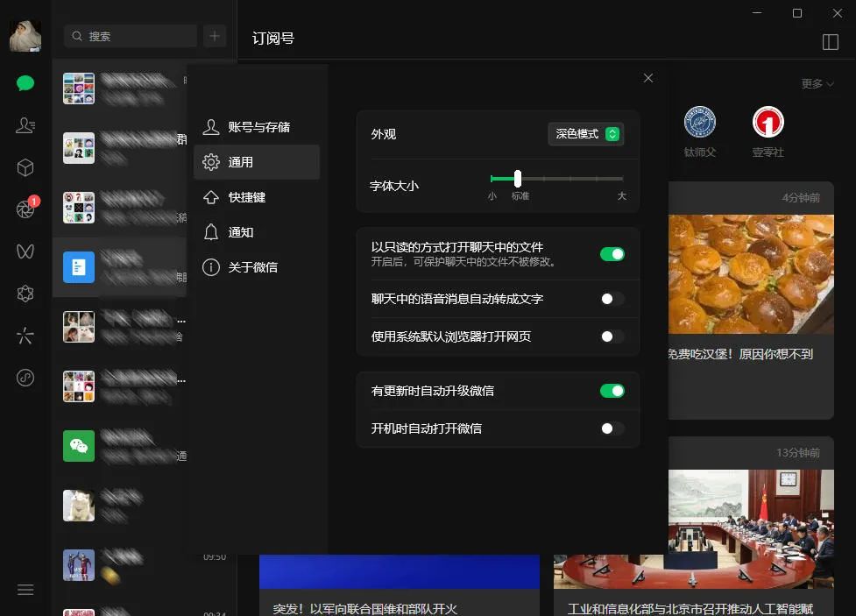Image resolution: width=856 pixels, height=616 pixels.
Task: Toggle read-only opening of chat files
Action: tap(612, 254)
